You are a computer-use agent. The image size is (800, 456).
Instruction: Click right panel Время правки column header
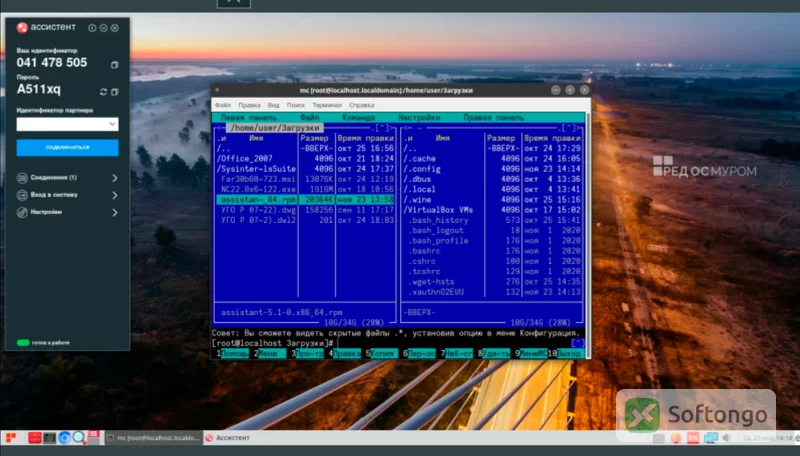tap(553, 138)
